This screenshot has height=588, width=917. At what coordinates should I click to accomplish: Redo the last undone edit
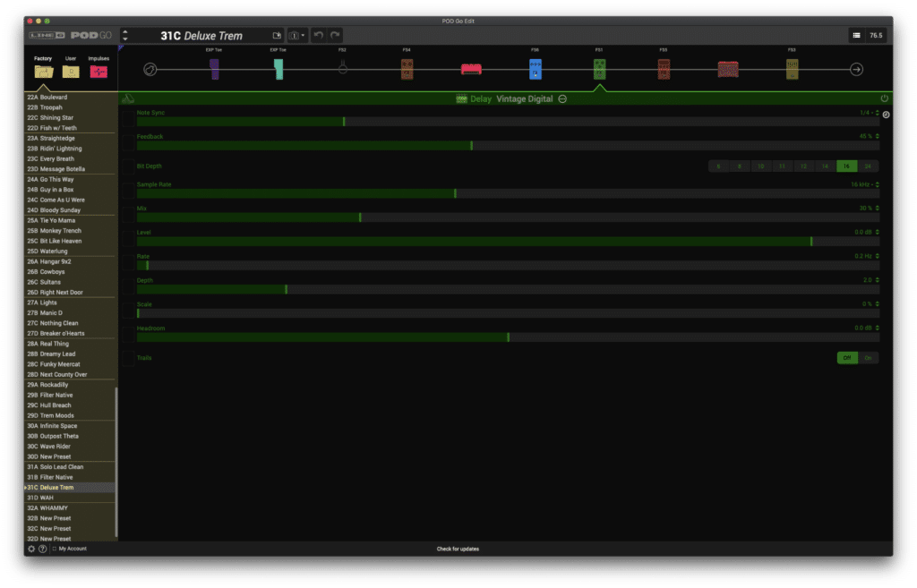335,35
